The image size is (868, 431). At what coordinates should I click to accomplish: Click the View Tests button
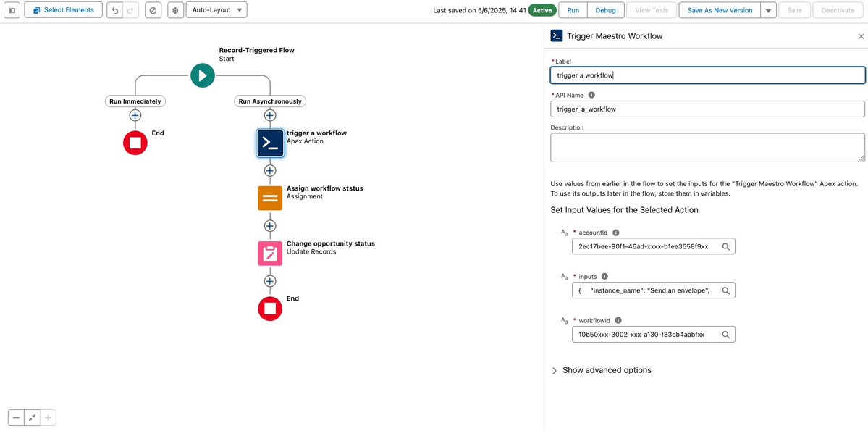652,11
